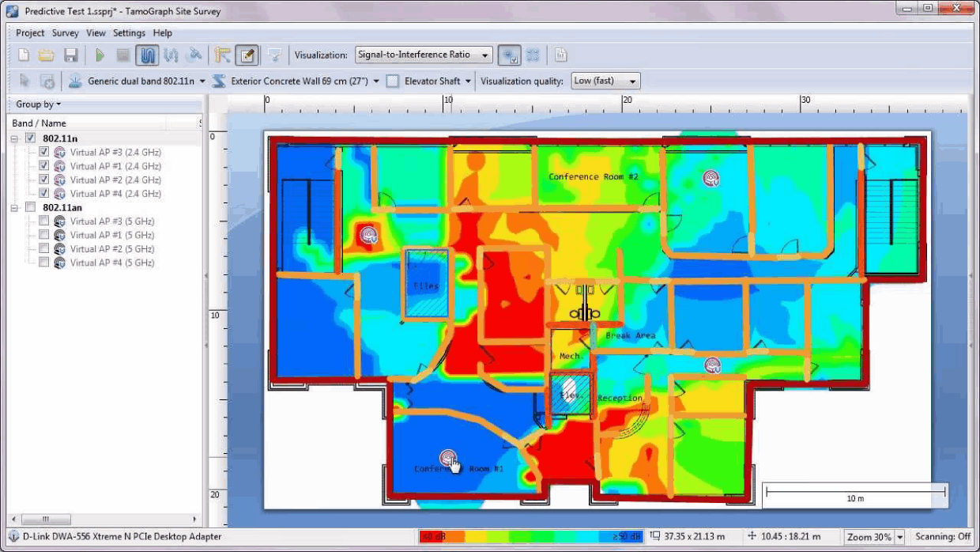The height and width of the screenshot is (552, 980).
Task: Click the Open project folder icon
Action: point(46,55)
